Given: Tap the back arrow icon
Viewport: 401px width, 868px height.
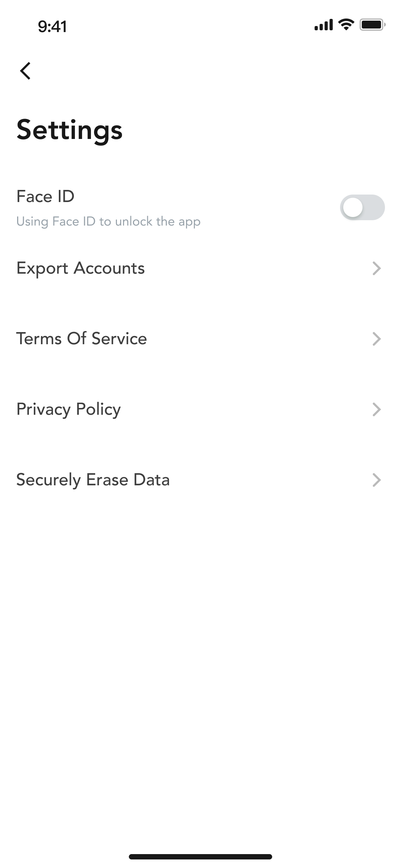Looking at the screenshot, I should (x=25, y=71).
